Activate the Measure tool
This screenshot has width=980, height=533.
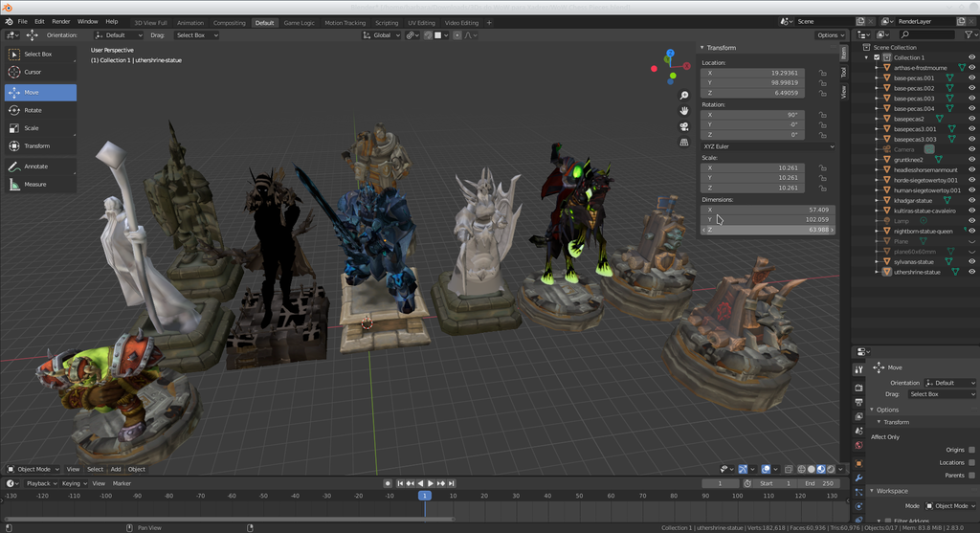(34, 185)
